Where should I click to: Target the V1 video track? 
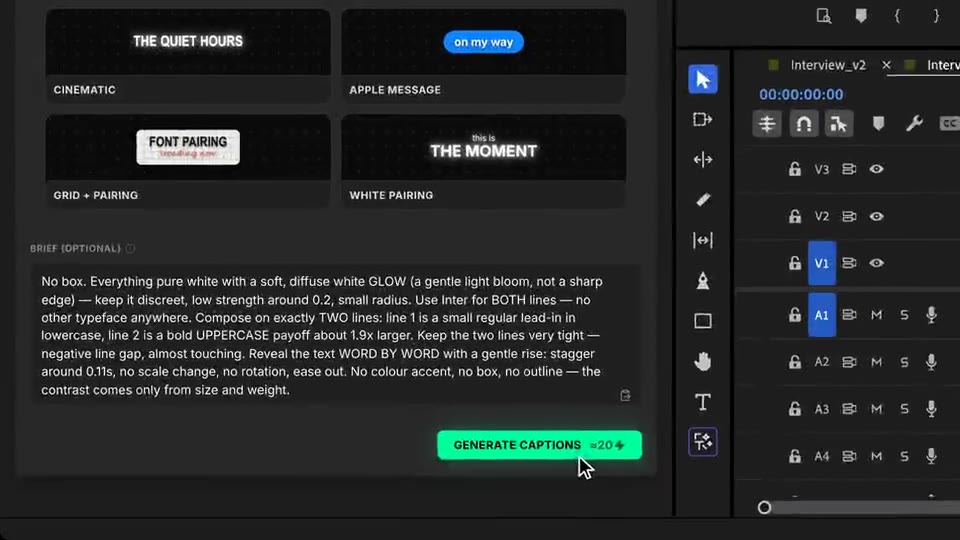tap(822, 263)
